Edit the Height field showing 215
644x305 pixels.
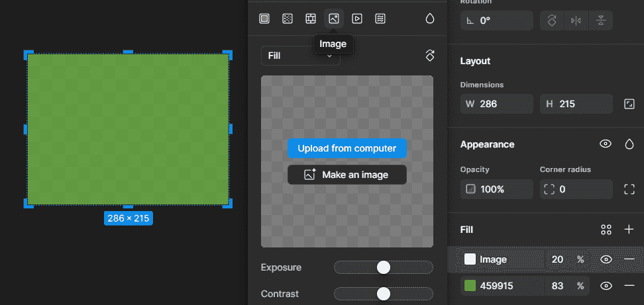576,104
